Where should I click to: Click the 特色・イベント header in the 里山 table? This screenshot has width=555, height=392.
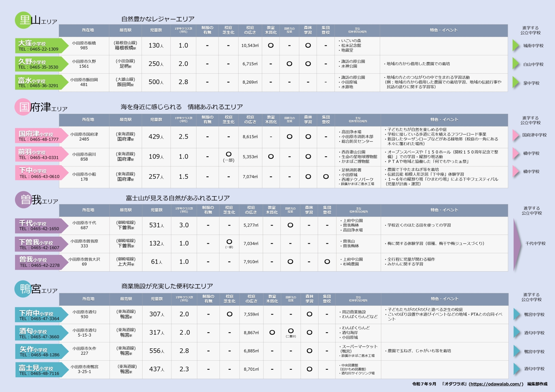click(x=444, y=30)
